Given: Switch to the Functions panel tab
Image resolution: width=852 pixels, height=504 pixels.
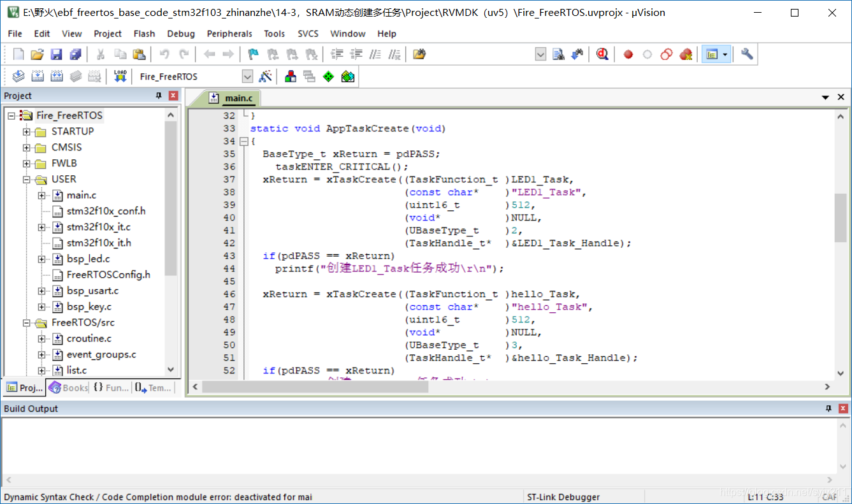Looking at the screenshot, I should coord(111,387).
